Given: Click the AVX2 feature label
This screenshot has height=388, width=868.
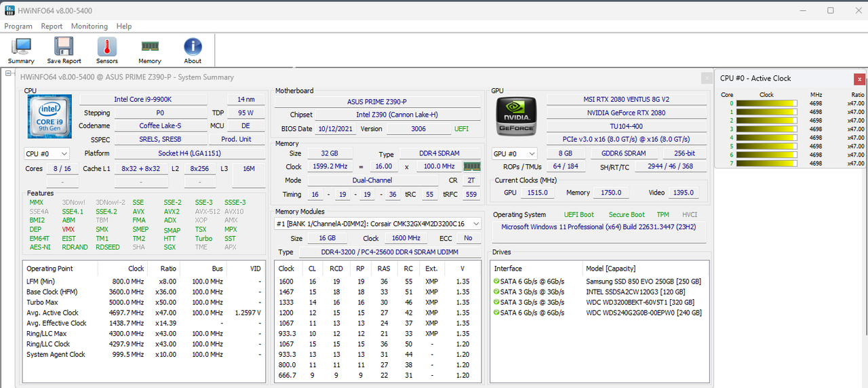Looking at the screenshot, I should 172,212.
